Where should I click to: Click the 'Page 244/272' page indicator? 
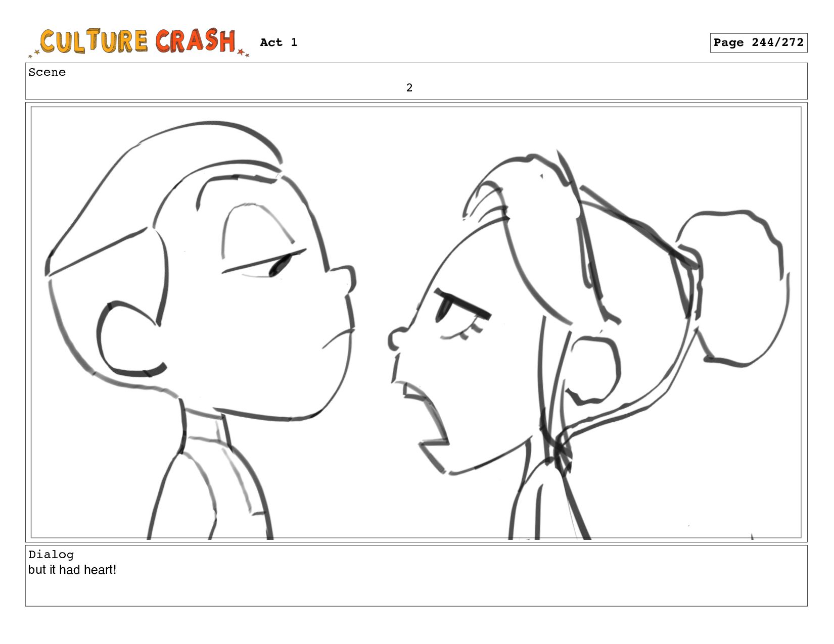tap(758, 43)
